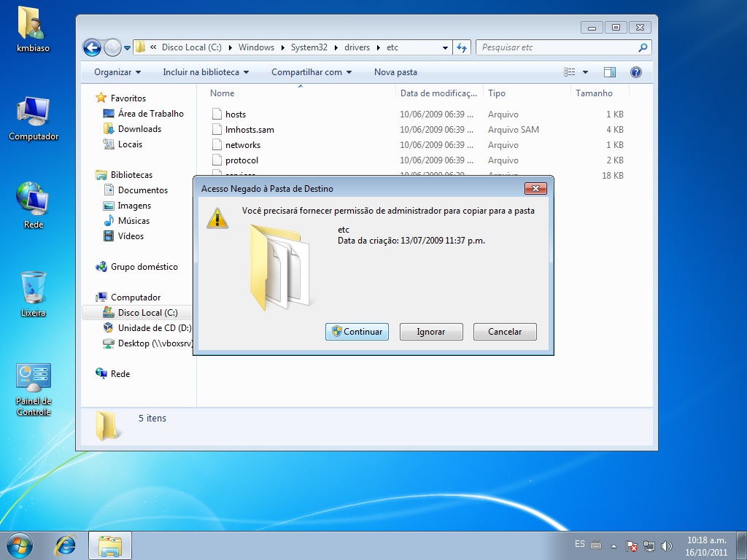Image resolution: width=747 pixels, height=560 pixels.
Task: Open the Imagens library
Action: point(134,205)
